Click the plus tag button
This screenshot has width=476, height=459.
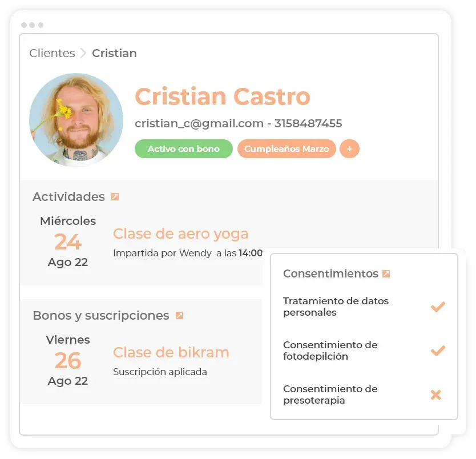point(349,149)
